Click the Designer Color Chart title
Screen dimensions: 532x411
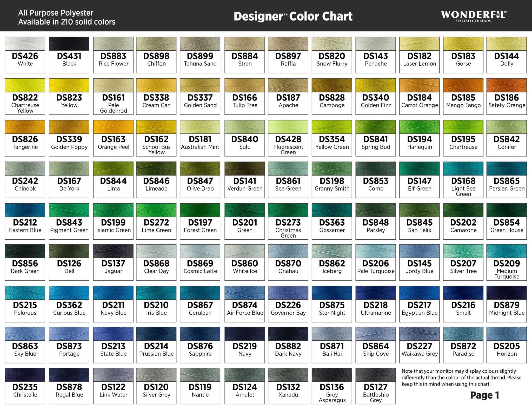(293, 16)
